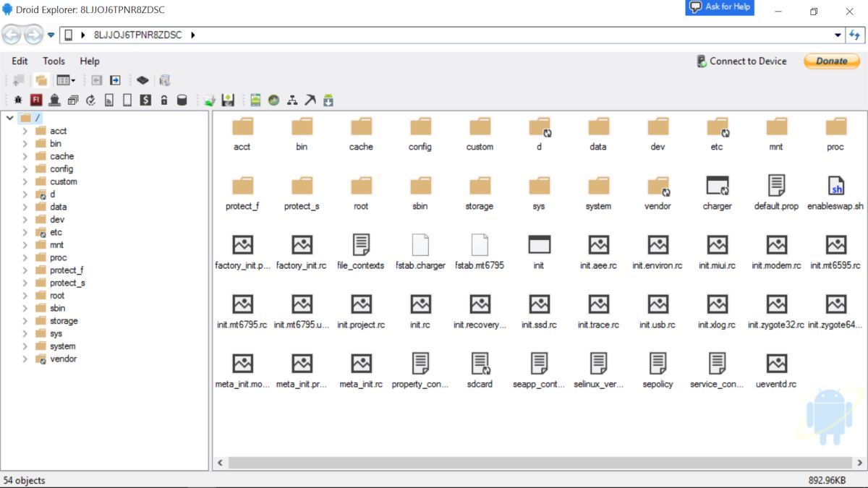The image size is (868, 488).
Task: Click the green pictures toolbar icon
Action: (210, 100)
